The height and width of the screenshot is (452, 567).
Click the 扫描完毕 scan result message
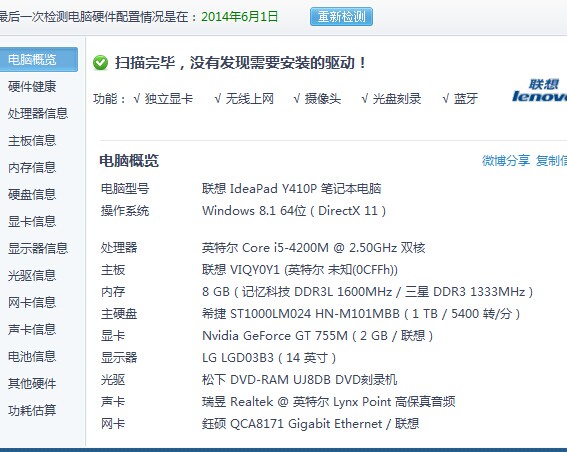tap(240, 63)
